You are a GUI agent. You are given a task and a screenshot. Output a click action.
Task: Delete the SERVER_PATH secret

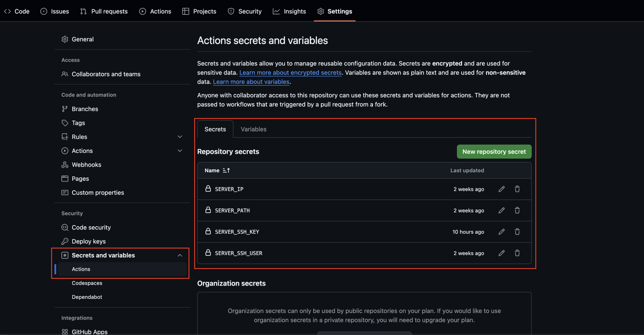[x=517, y=210]
